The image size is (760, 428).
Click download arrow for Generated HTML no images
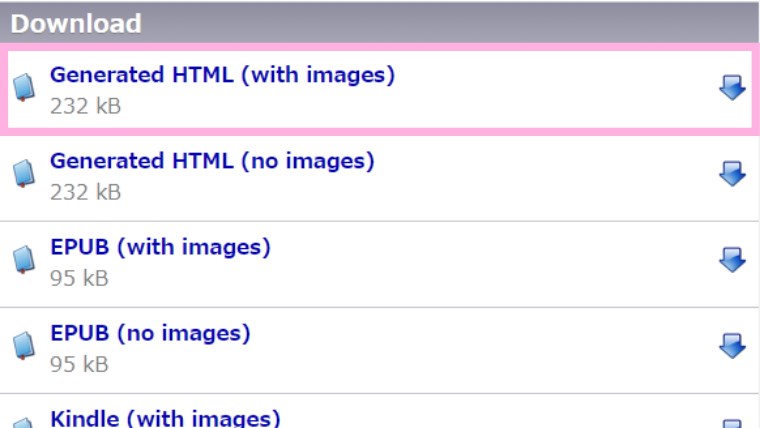(732, 174)
